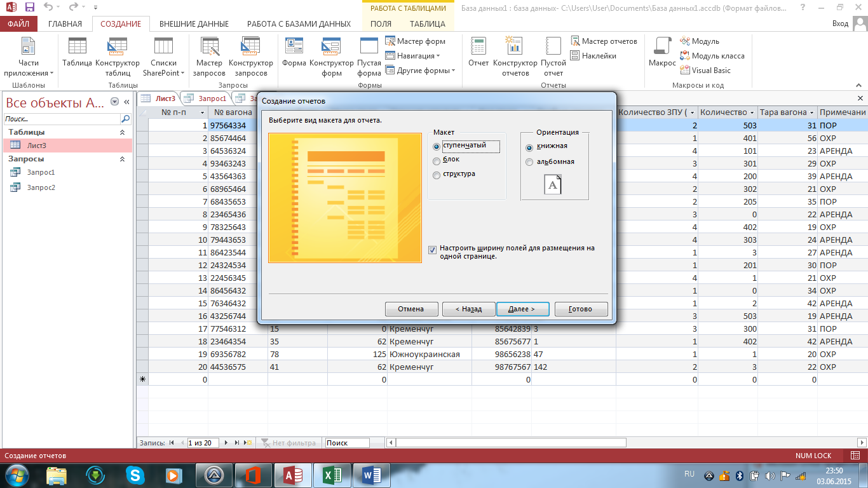Expand Другие формы dropdown

click(x=420, y=71)
